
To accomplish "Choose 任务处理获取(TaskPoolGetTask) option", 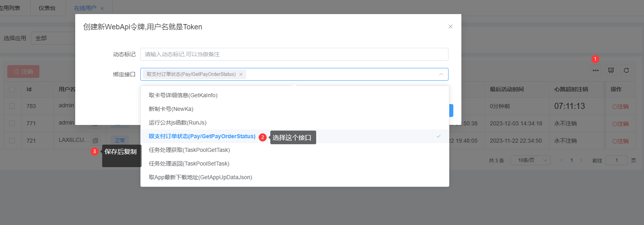I will tap(189, 150).
